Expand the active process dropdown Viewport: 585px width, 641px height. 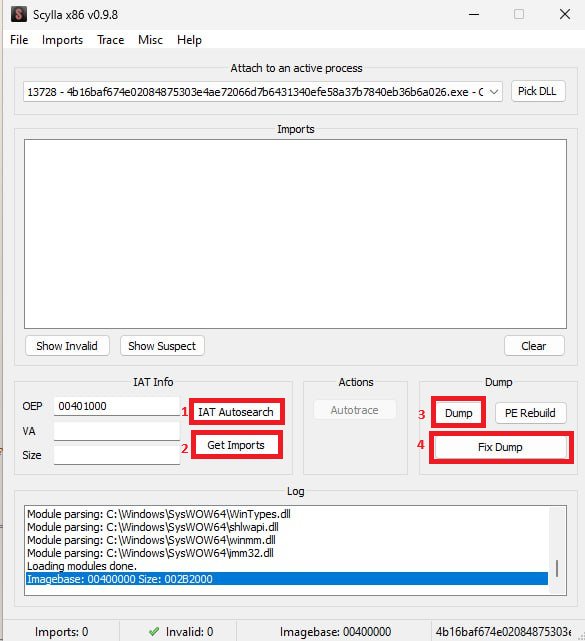pos(494,92)
